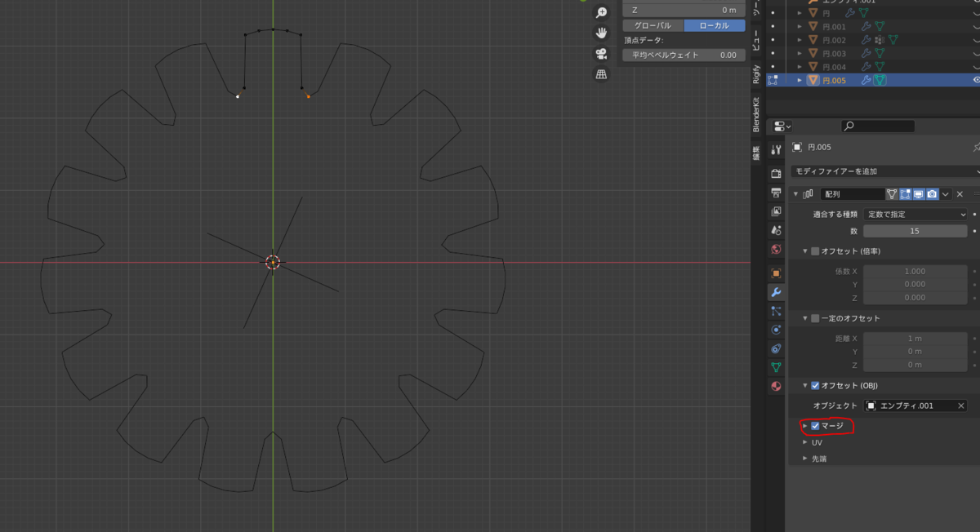This screenshot has width=980, height=532.
Task: Select the グローバル button
Action: [x=653, y=25]
